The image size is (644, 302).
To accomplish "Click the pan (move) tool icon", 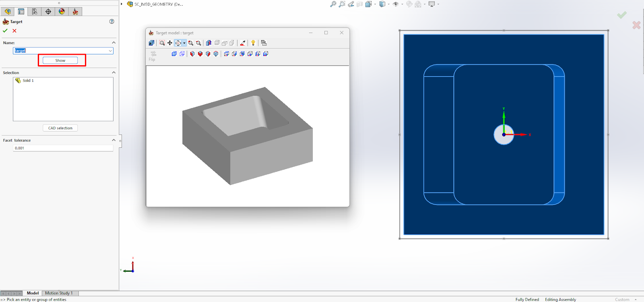I will pos(170,43).
